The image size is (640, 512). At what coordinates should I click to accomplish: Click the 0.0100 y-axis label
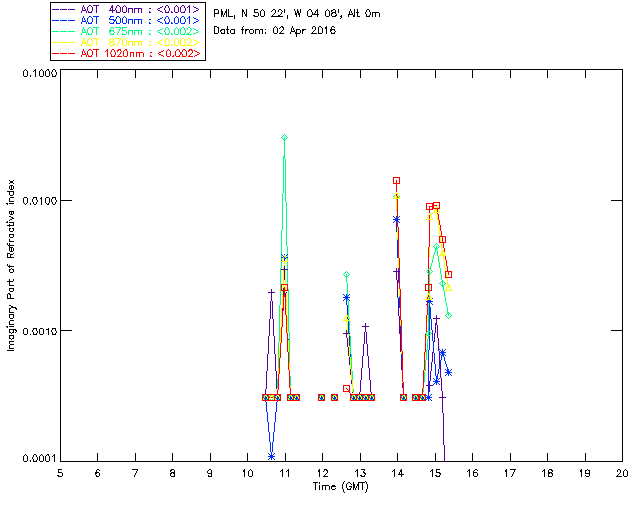pos(39,200)
